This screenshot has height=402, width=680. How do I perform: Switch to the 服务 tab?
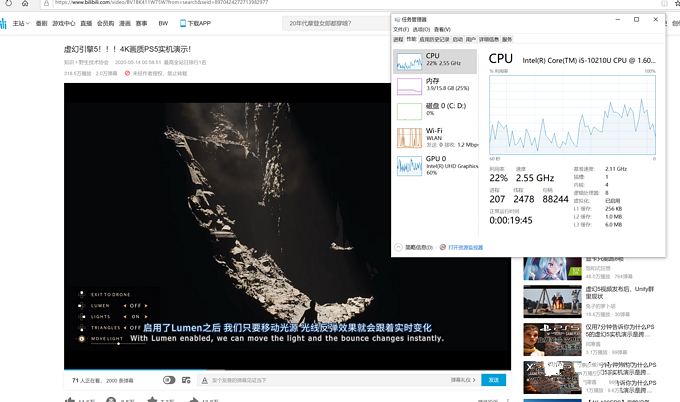507,39
